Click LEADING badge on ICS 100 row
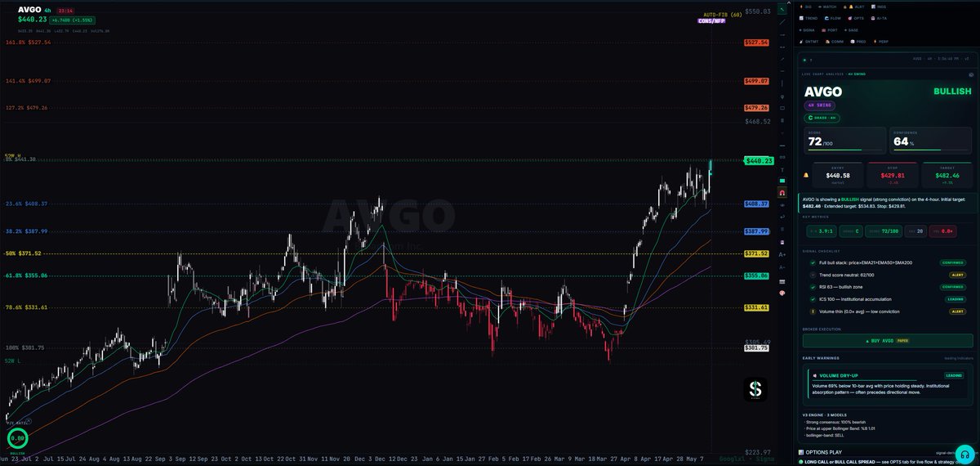Screen dimensions: 980x466 [955, 299]
